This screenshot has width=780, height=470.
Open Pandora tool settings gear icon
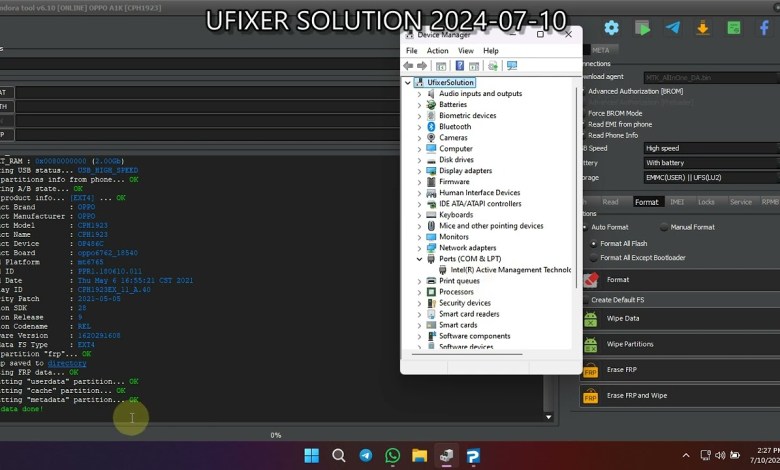[x=611, y=28]
